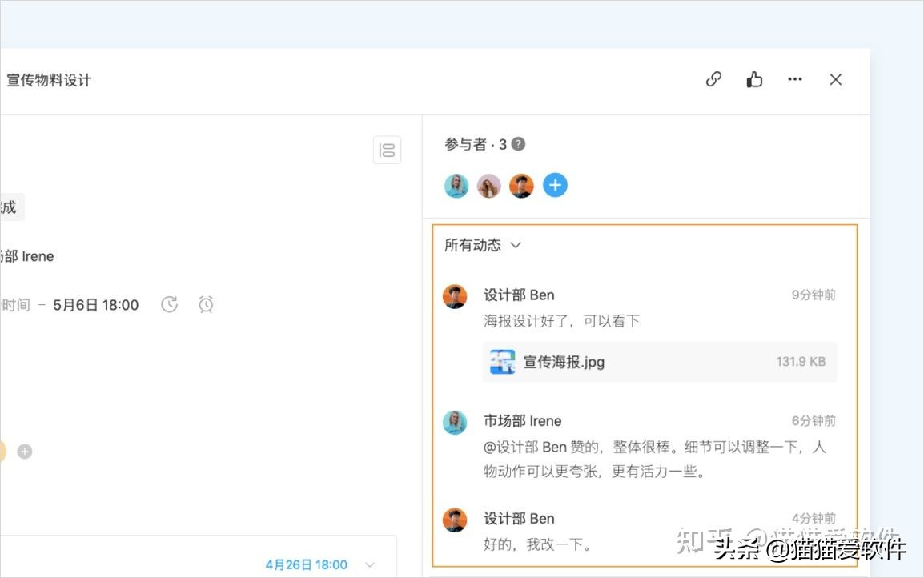This screenshot has width=924, height=578.
Task: View 市场部 Irene's profile avatar in comments
Action: [456, 422]
